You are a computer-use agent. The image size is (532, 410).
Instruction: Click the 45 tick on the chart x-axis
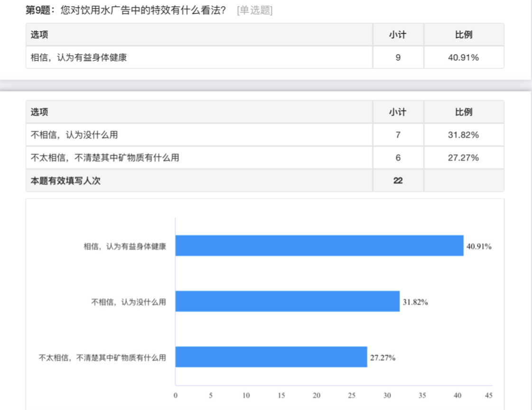click(489, 395)
